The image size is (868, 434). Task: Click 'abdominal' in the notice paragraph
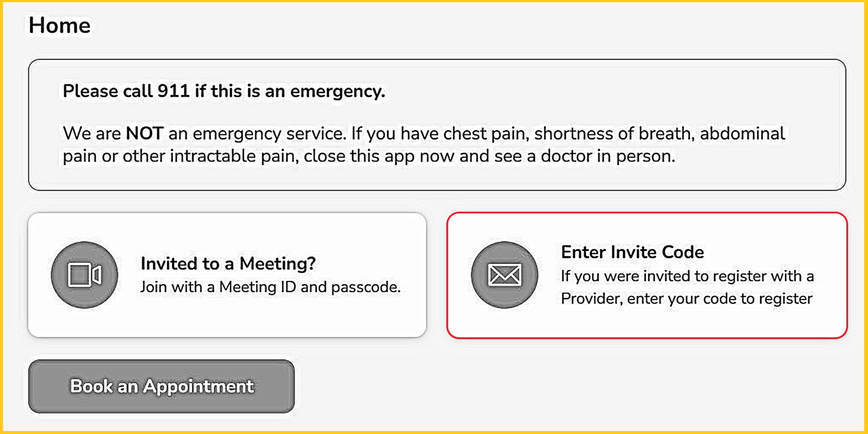(x=742, y=133)
